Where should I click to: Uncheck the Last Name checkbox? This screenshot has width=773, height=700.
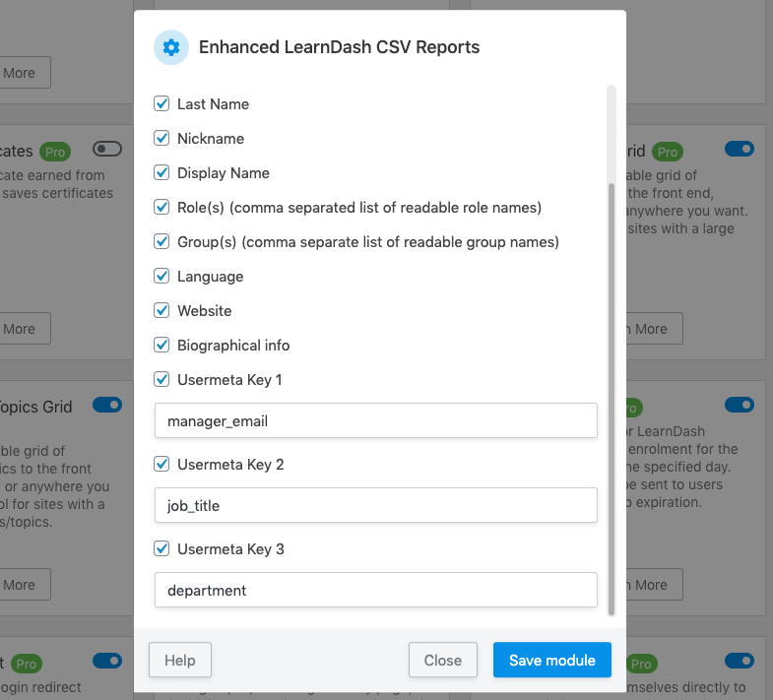pyautogui.click(x=162, y=103)
